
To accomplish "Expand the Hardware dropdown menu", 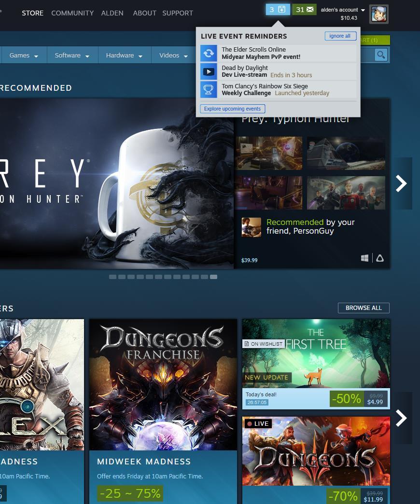I will (x=124, y=56).
